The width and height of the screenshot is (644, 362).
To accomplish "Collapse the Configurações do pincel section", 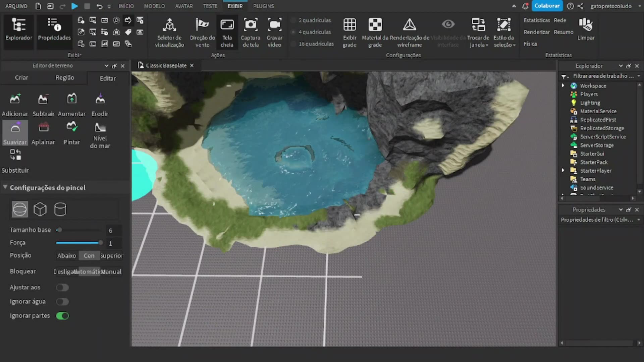I will 5,187.
